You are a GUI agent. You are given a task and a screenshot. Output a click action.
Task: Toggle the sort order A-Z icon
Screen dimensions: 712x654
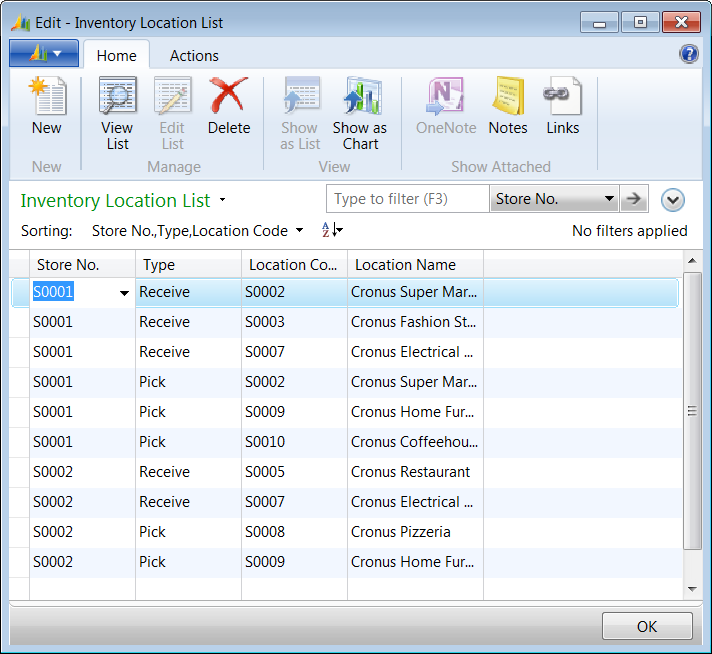pos(331,231)
